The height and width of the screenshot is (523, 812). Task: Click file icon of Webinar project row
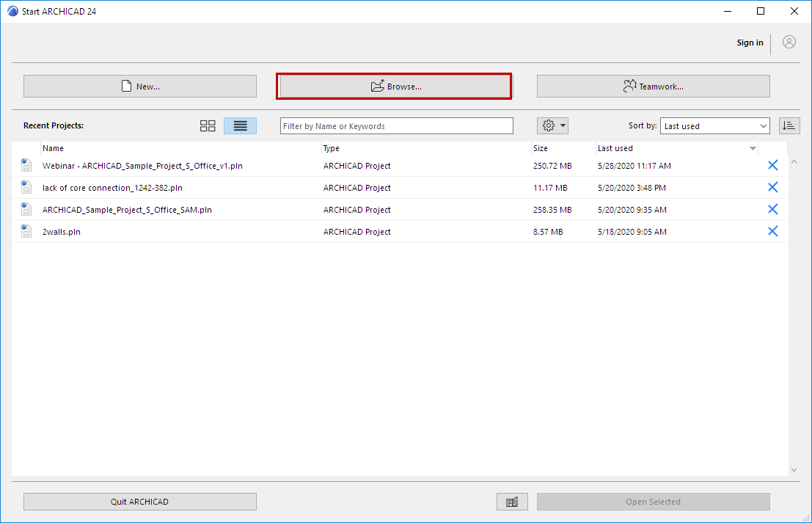coord(26,165)
